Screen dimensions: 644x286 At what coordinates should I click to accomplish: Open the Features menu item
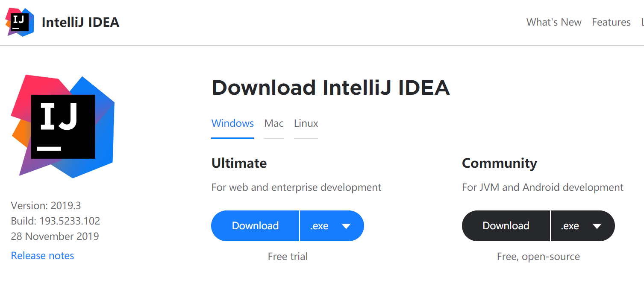coord(611,22)
